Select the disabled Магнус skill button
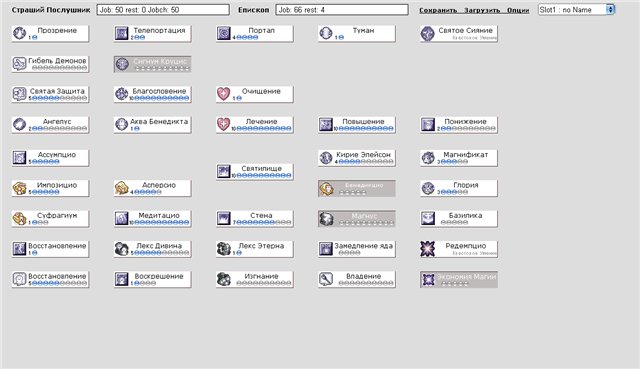This screenshot has height=369, width=640. pyautogui.click(x=356, y=218)
